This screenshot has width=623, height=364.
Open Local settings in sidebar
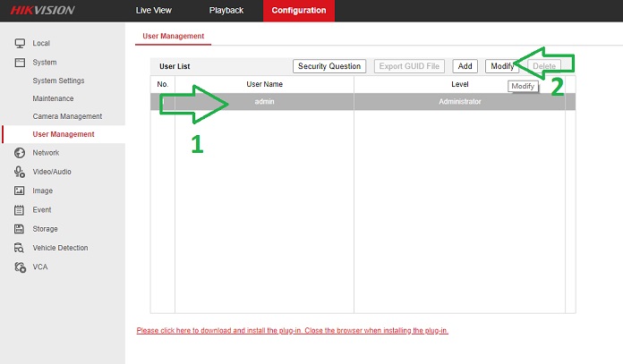point(41,43)
